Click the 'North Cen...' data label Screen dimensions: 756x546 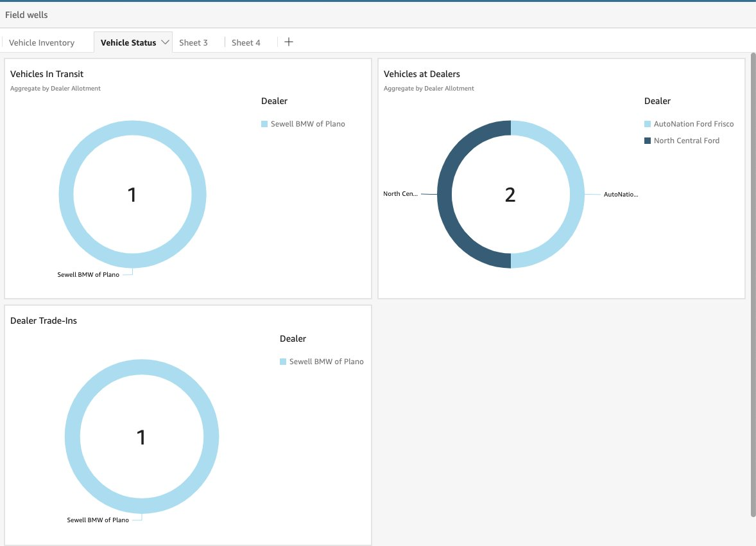399,193
